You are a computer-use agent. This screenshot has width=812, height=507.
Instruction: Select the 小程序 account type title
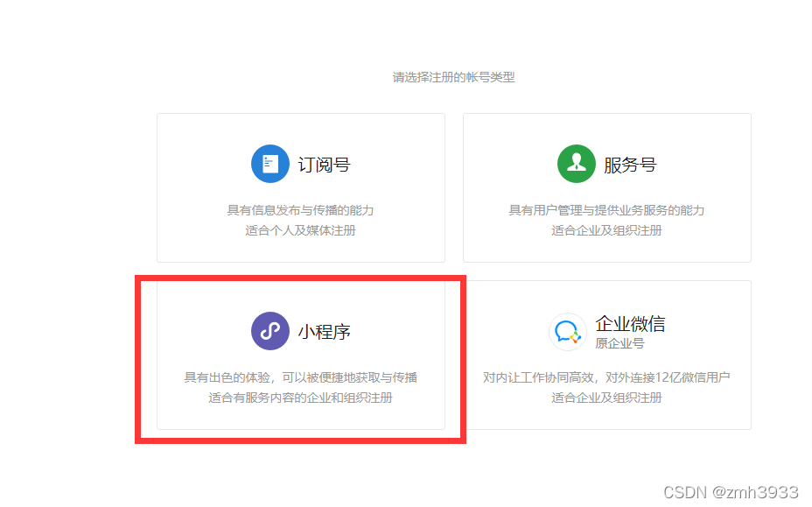(x=324, y=332)
